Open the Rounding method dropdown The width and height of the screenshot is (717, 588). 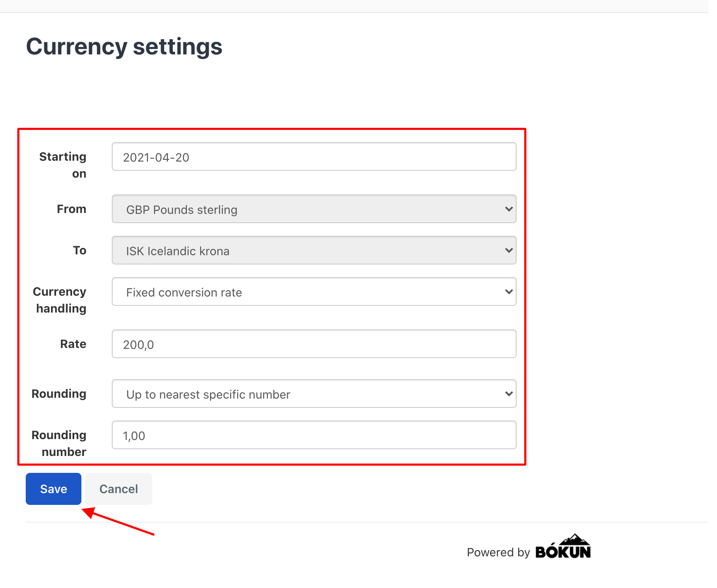314,394
